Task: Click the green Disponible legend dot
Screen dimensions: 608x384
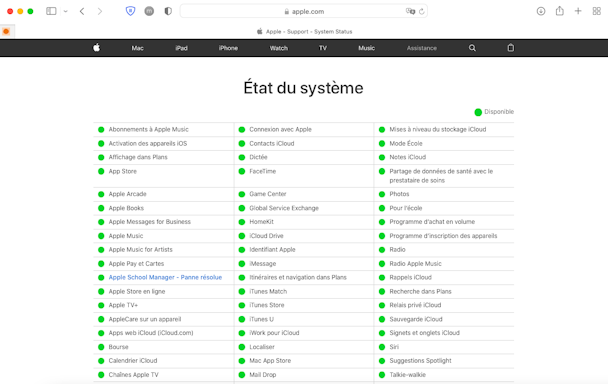Action: [478, 112]
